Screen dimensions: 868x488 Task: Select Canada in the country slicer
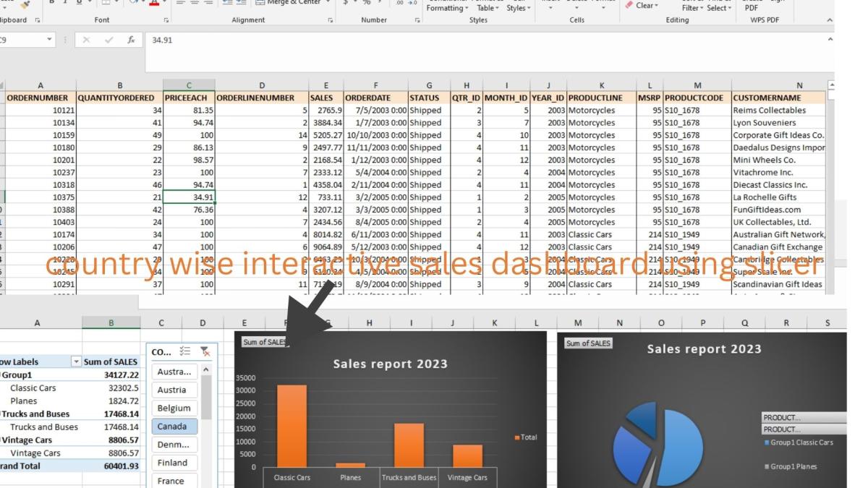(x=172, y=427)
